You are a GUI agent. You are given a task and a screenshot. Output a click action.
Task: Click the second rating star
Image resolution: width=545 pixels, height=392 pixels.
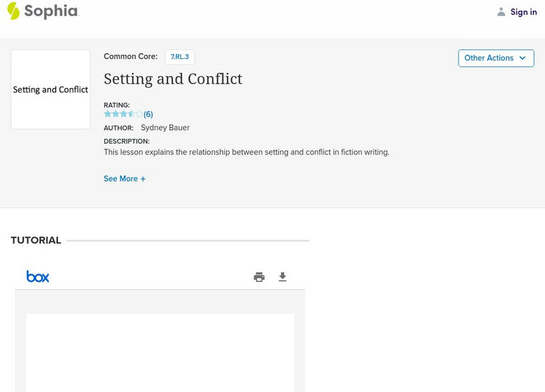coord(116,114)
